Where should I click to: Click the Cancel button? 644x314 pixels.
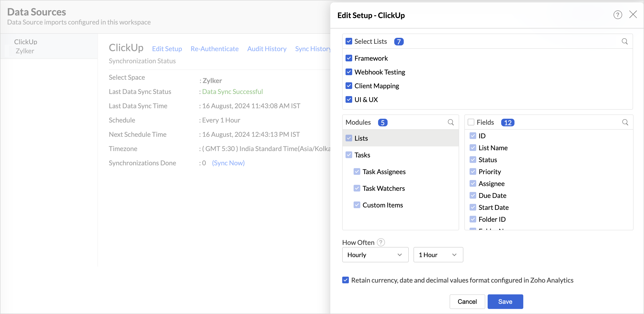[467, 301]
